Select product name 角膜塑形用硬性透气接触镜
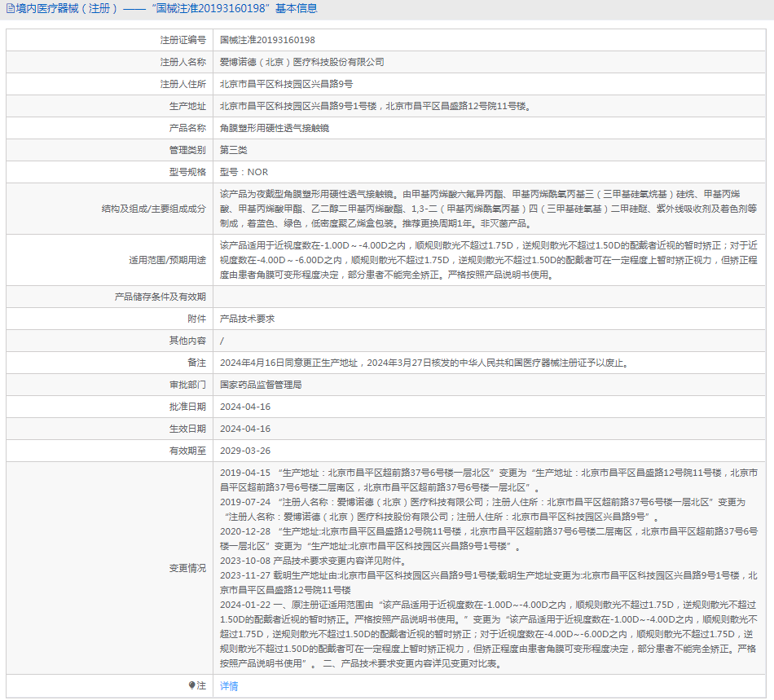 pos(275,129)
